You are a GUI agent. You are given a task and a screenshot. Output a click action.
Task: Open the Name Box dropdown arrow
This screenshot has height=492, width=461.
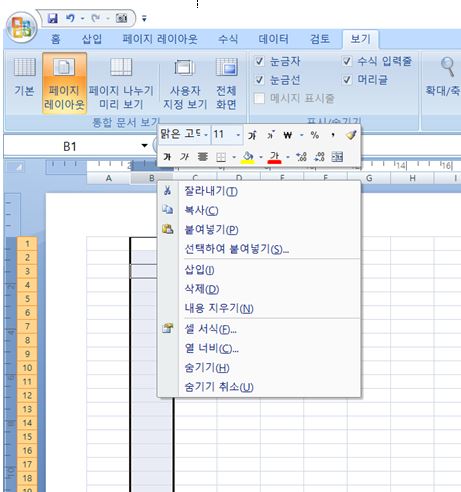(144, 146)
